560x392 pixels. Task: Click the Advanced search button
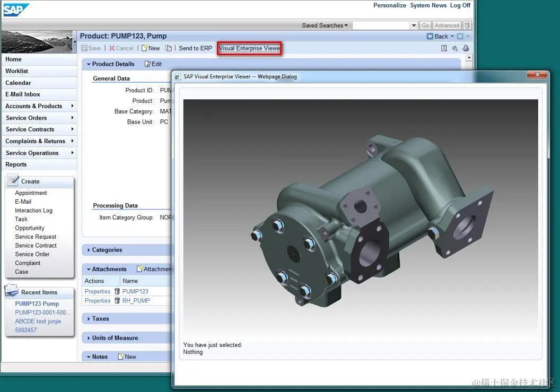click(447, 25)
